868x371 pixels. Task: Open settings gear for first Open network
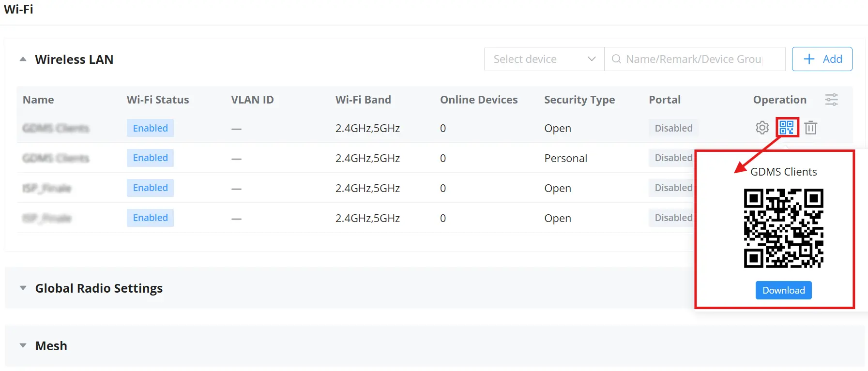(x=762, y=128)
